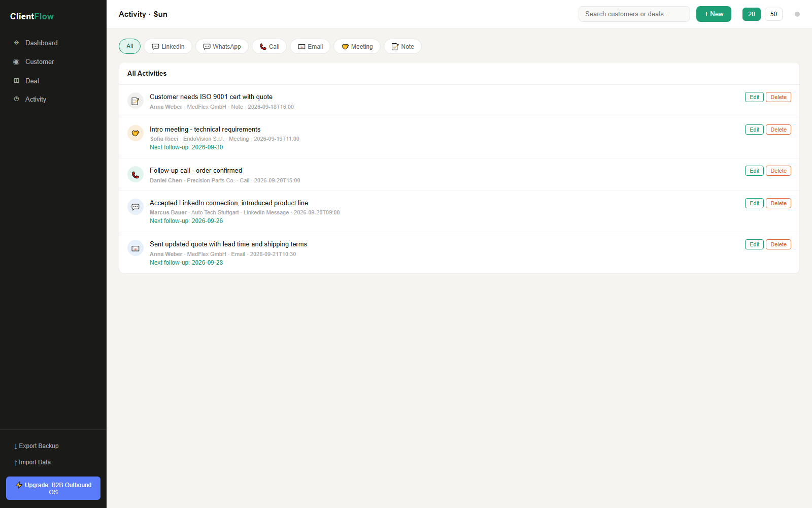Screen dimensions: 812x508
Task: Click 'Next follow-up: 2026-09-30' text
Action: 186,147
